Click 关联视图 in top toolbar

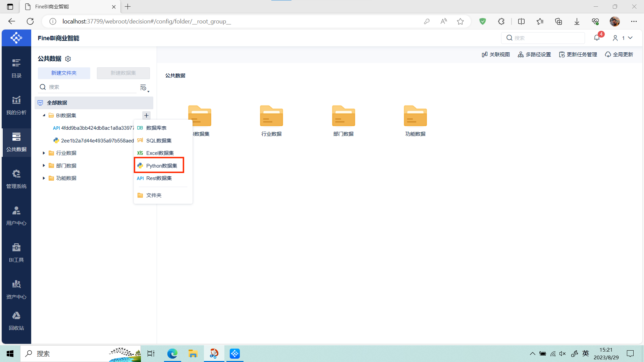pyautogui.click(x=496, y=54)
